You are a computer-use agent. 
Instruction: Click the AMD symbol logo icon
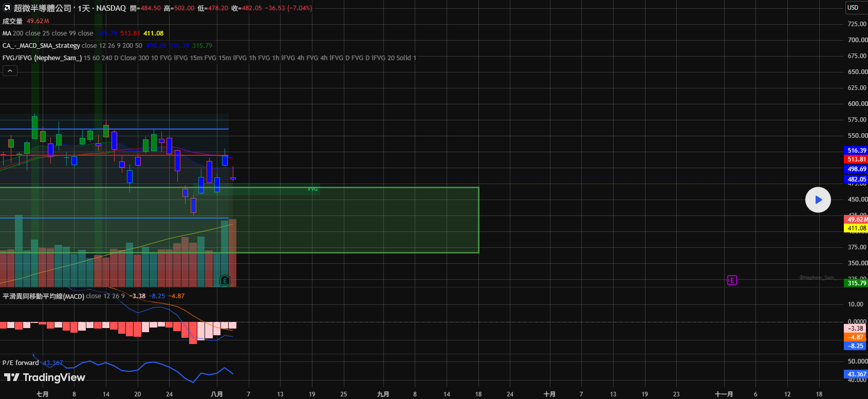pos(7,8)
